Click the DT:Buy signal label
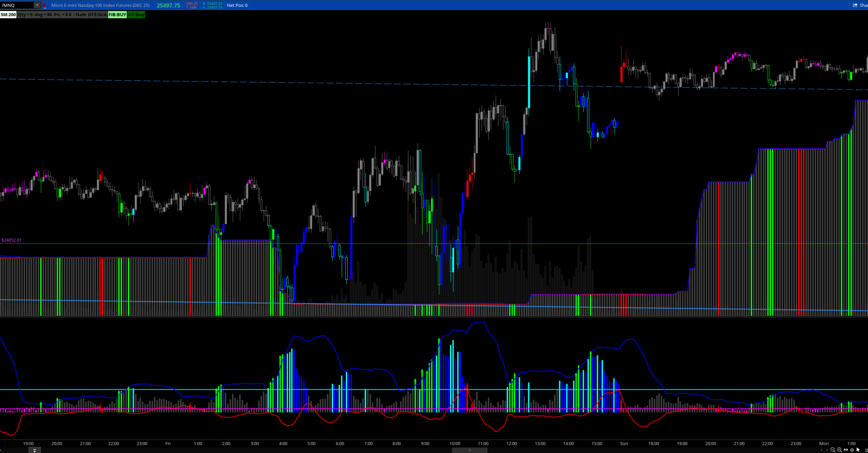Image resolution: width=868 pixels, height=453 pixels. pos(136,15)
